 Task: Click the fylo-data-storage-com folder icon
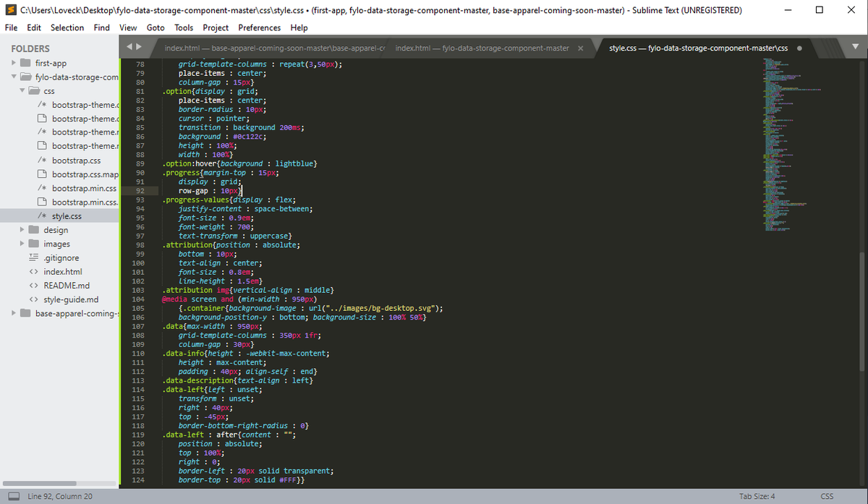(25, 77)
